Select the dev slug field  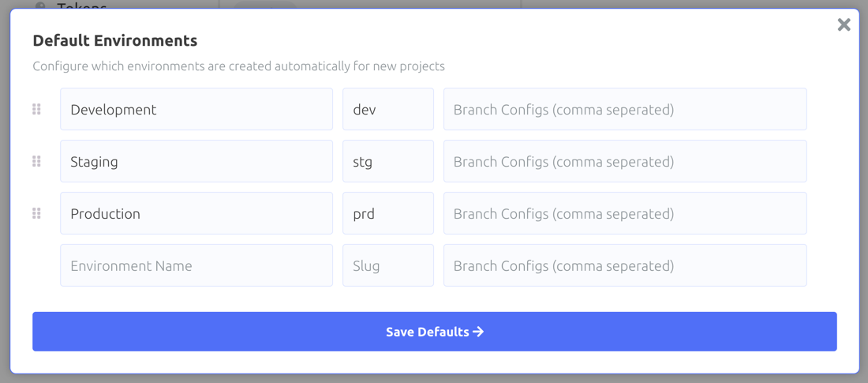[387, 109]
